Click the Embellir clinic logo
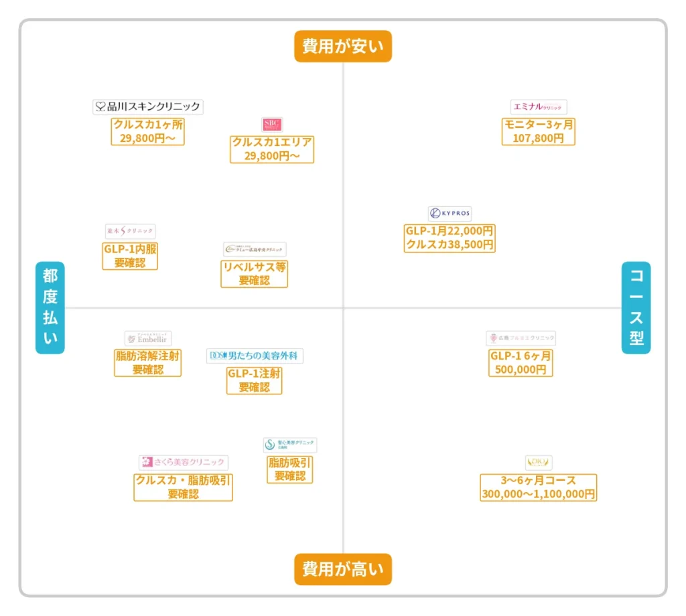Viewport: 686px width, 616px height. click(148, 339)
